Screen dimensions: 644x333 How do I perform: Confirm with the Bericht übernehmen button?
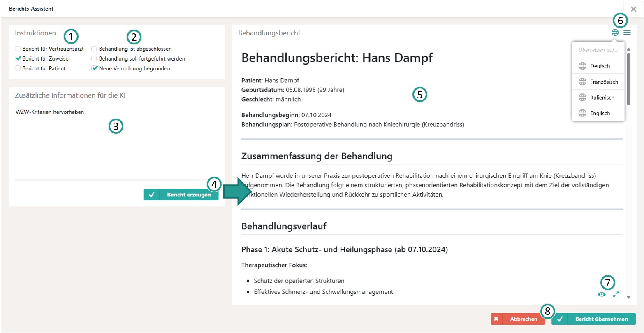pos(593,319)
